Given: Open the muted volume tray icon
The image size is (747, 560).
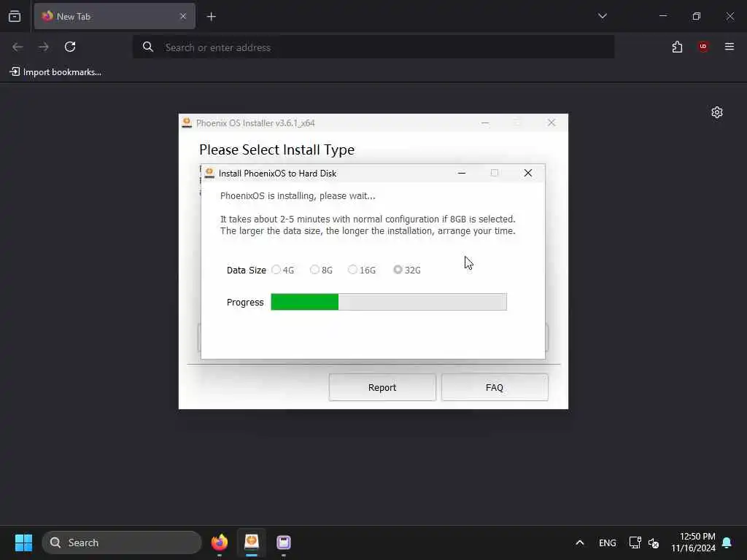Looking at the screenshot, I should [654, 542].
